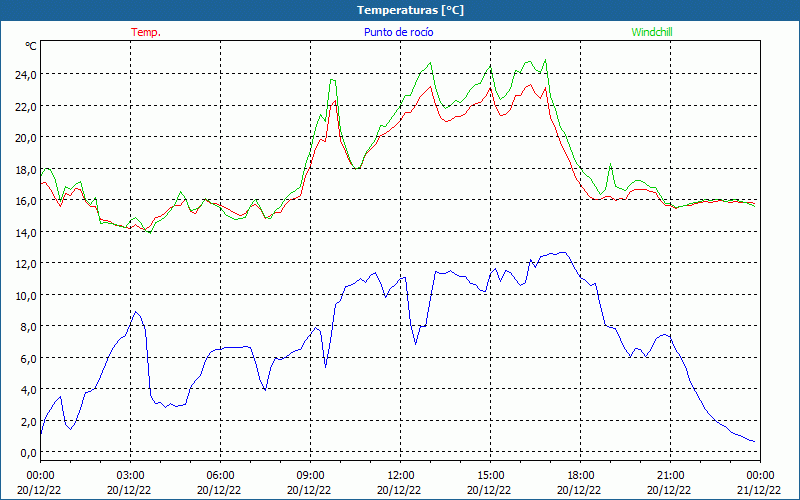Click the 6,0 y-axis value
The height and width of the screenshot is (500, 800).
click(28, 358)
